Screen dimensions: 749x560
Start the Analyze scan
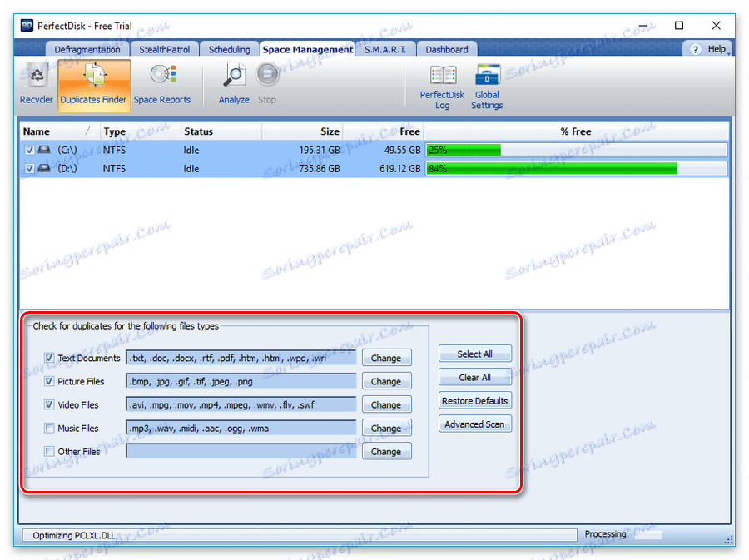[x=234, y=85]
